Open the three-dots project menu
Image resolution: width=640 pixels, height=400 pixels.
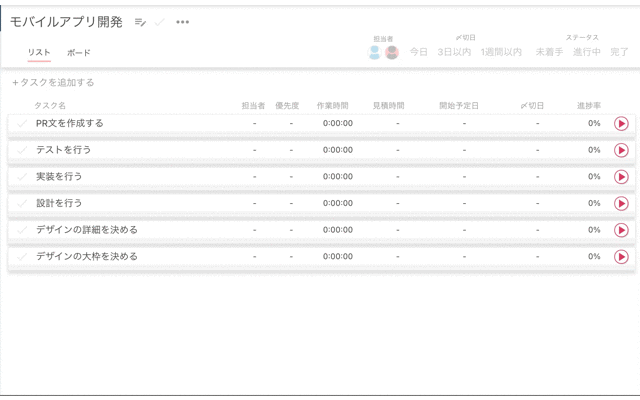coord(182,22)
